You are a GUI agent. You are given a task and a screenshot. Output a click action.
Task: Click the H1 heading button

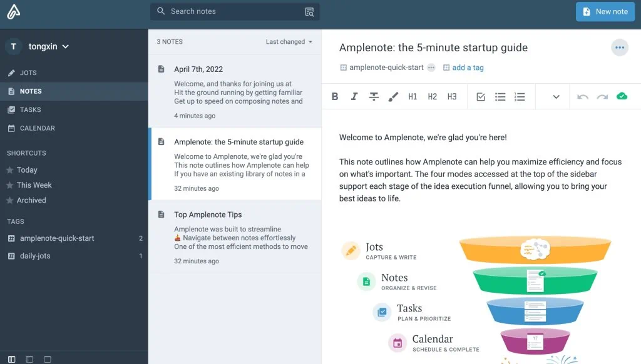tap(413, 97)
